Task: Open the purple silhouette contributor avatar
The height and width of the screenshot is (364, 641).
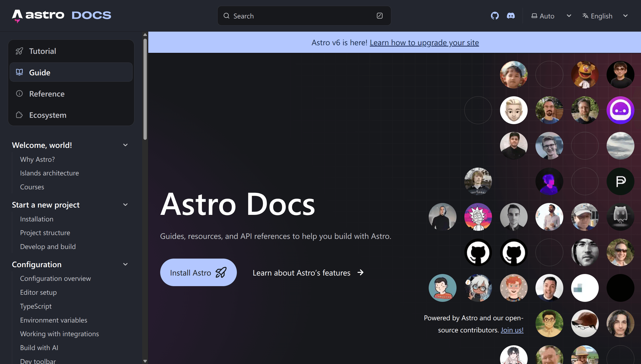Action: point(549,181)
